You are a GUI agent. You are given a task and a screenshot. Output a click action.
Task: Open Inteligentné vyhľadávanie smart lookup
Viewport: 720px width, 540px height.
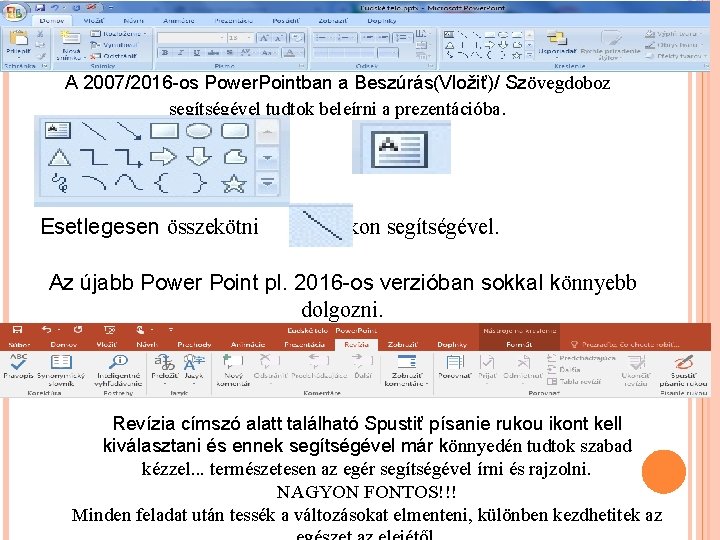tap(118, 371)
